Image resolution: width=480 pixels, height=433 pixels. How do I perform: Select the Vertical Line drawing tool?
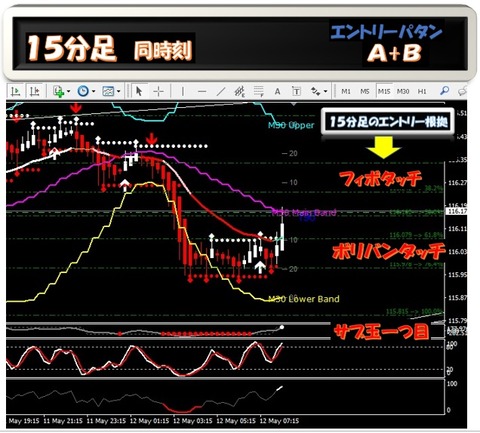click(182, 91)
